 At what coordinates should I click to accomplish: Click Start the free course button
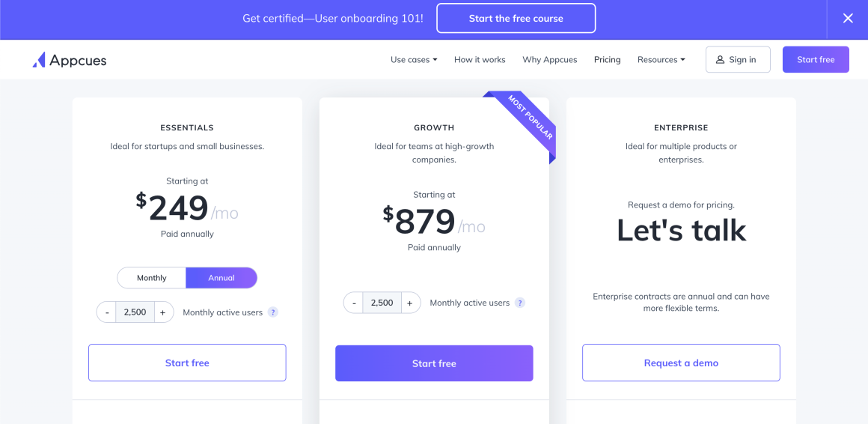[x=516, y=18]
